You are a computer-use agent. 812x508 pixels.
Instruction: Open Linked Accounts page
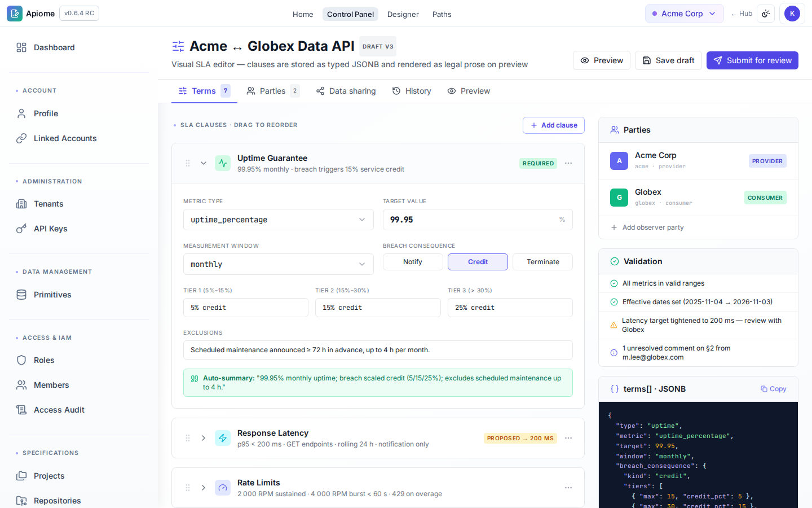point(79,138)
